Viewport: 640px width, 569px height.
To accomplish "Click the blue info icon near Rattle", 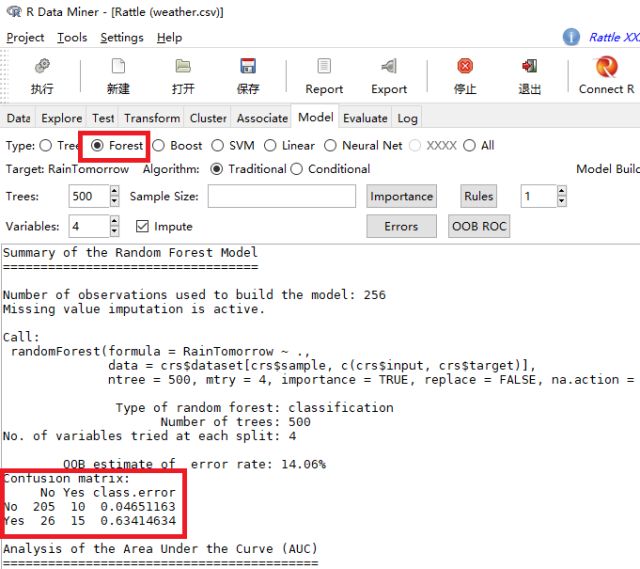I will (571, 37).
